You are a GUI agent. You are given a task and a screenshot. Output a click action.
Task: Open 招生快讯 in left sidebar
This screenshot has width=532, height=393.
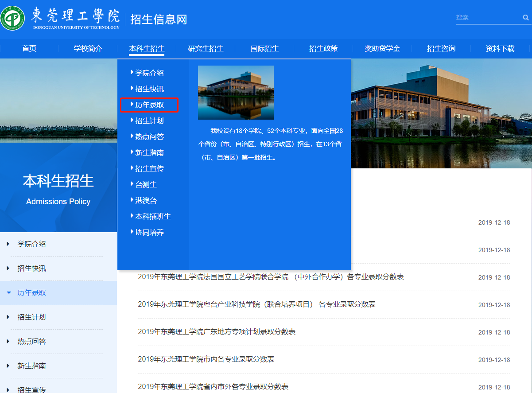click(x=31, y=268)
